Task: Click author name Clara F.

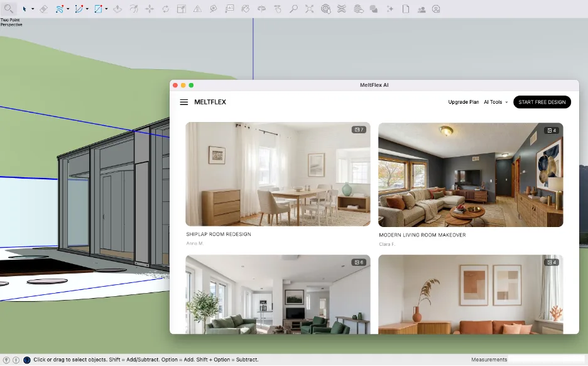Action: pyautogui.click(x=387, y=245)
